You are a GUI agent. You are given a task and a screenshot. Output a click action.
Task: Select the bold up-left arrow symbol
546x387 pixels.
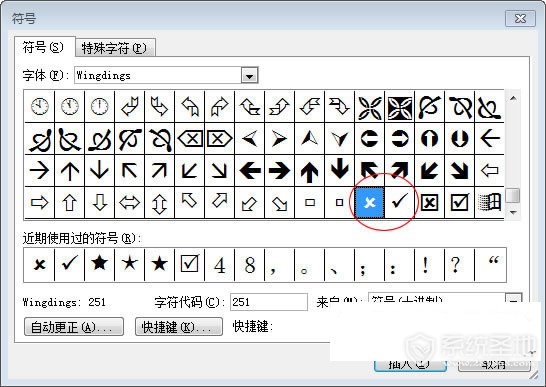[x=369, y=171]
